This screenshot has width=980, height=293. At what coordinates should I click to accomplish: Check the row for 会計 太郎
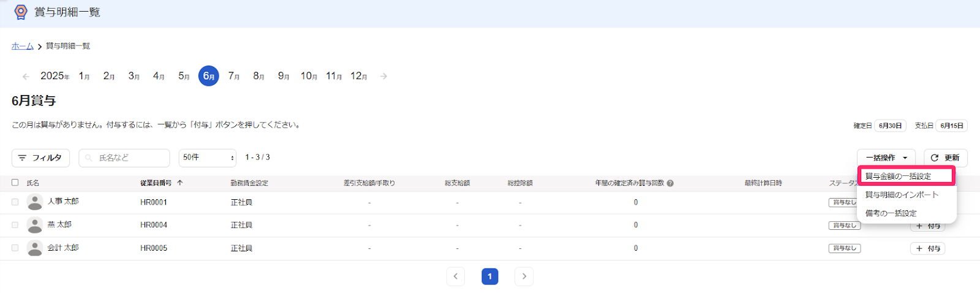(15, 248)
